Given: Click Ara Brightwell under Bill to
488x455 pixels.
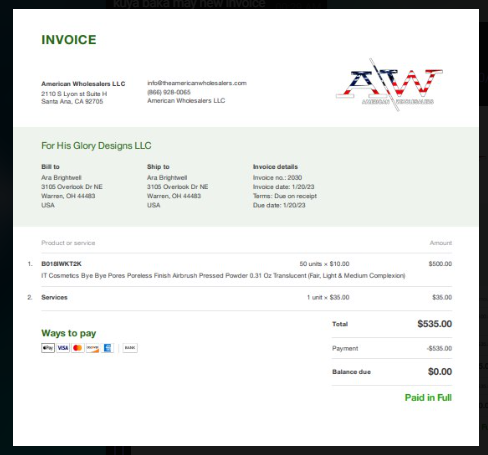Looking at the screenshot, I should (61, 178).
